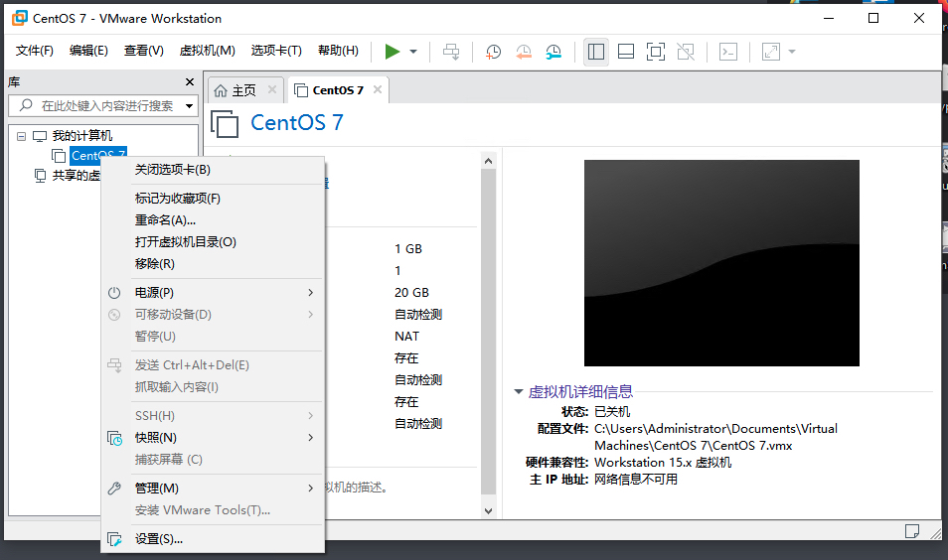Toggle the thumbnail bar view icon

[626, 52]
